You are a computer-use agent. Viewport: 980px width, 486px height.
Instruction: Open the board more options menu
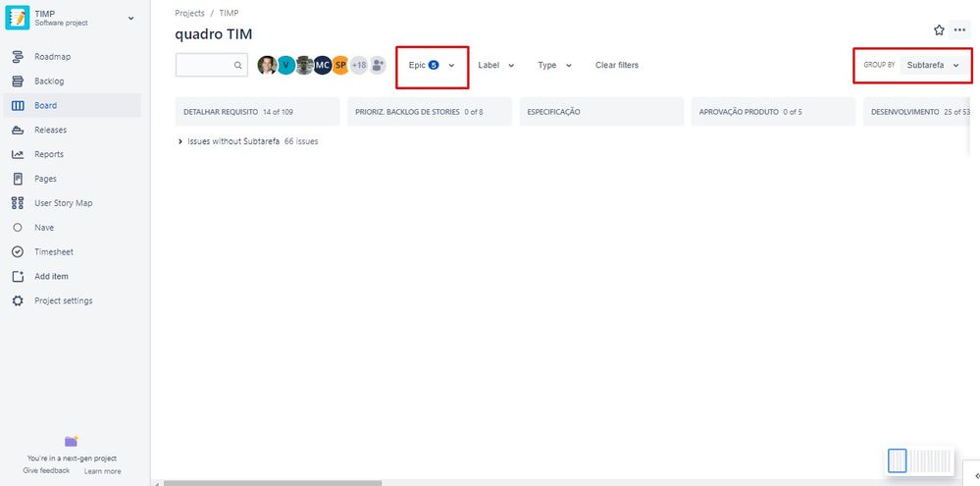960,30
